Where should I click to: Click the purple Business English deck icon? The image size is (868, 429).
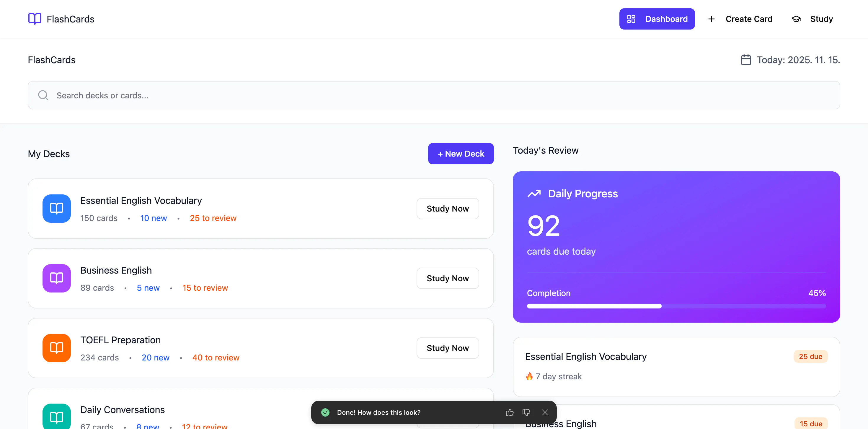click(x=57, y=278)
